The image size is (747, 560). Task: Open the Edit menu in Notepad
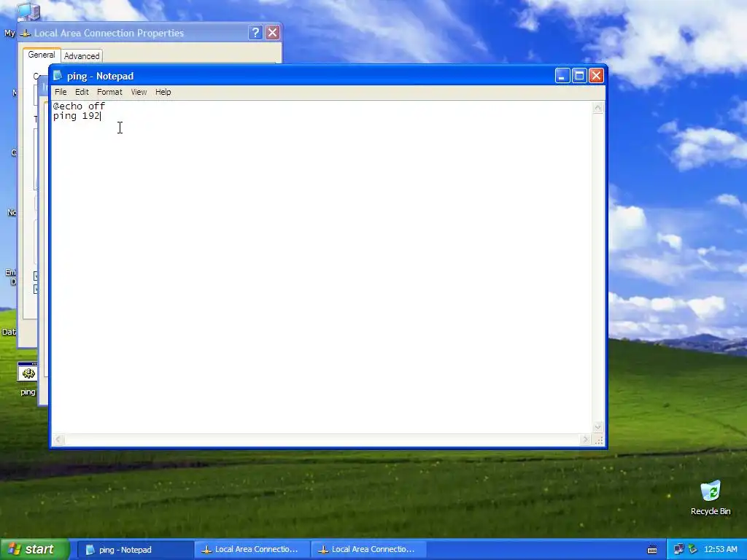82,92
